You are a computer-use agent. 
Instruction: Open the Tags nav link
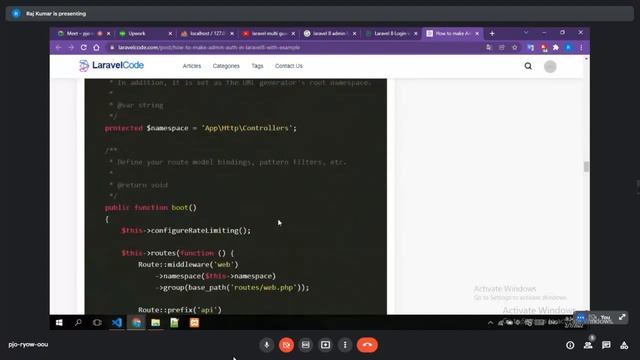pos(258,66)
